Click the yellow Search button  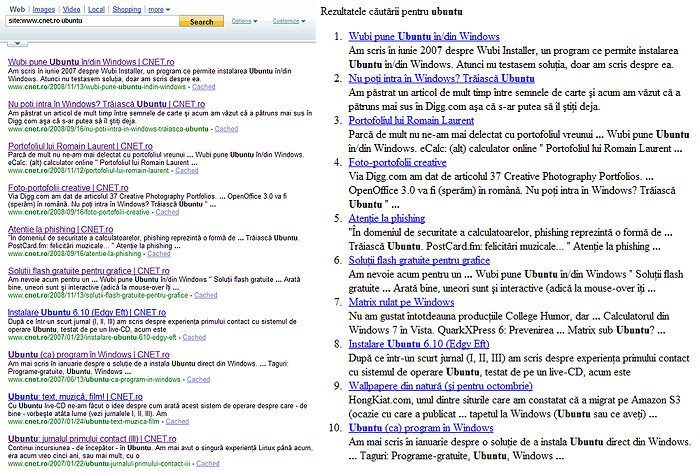pyautogui.click(x=201, y=21)
